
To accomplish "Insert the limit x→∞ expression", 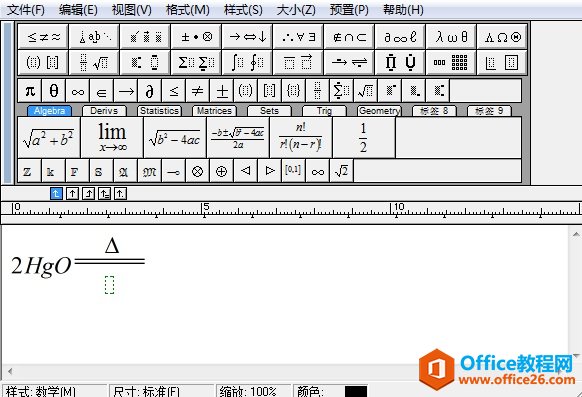I will coord(112,138).
